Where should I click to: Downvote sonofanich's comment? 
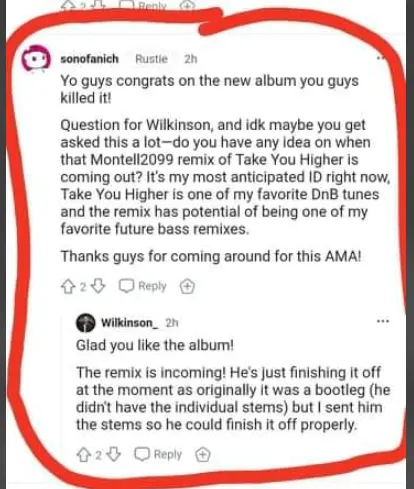98,286
